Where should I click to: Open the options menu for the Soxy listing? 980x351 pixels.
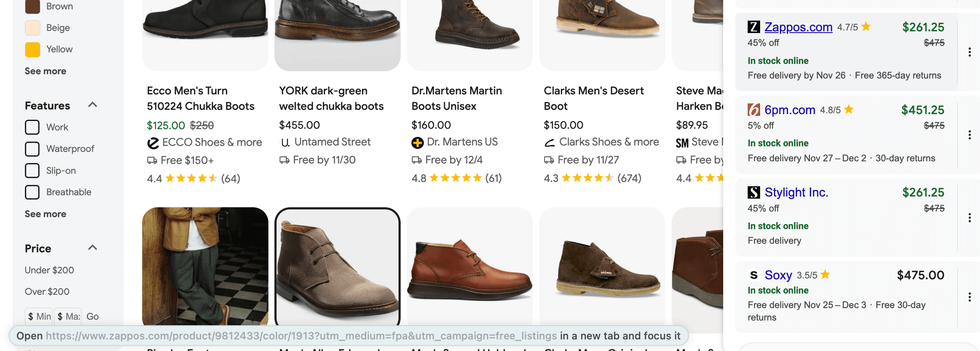970,296
